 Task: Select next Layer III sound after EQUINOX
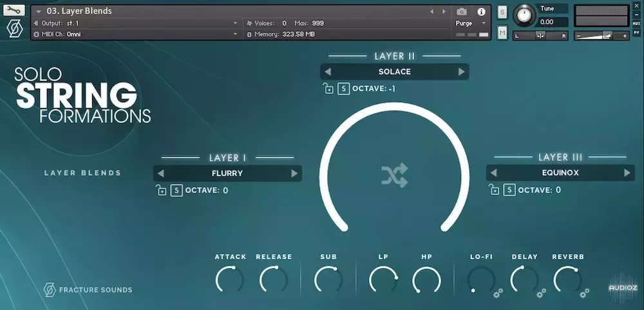(627, 173)
